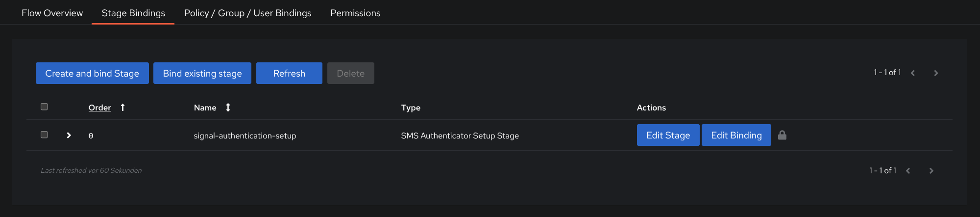The width and height of the screenshot is (980, 217).
Task: Click the Name column sort arrows icon
Action: [228, 108]
